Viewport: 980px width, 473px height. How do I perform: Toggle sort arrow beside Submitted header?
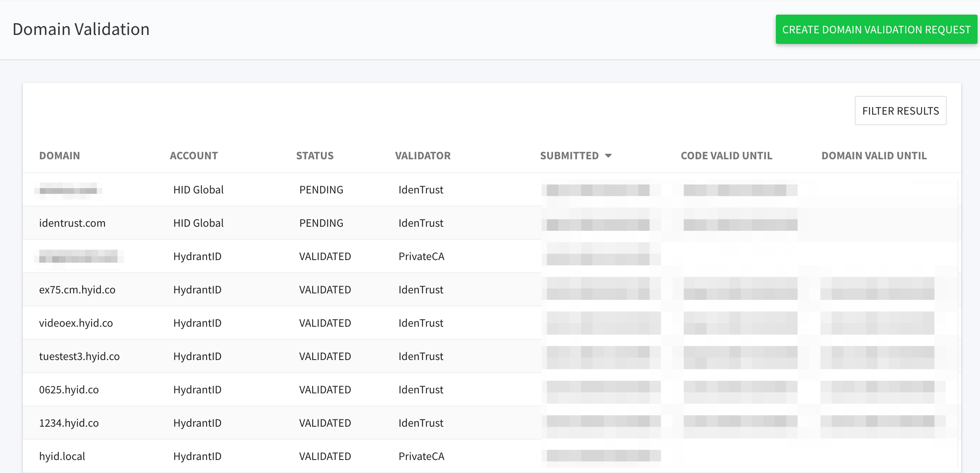pyautogui.click(x=608, y=156)
